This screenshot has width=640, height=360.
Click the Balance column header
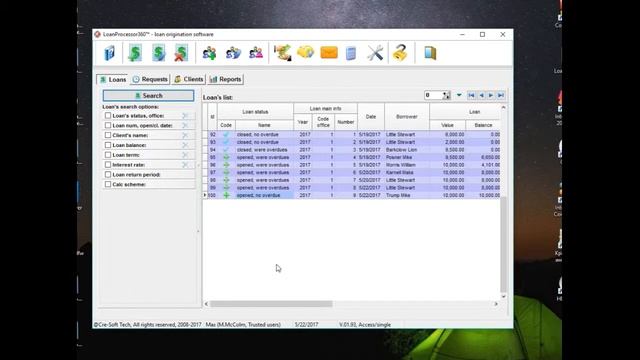point(483,125)
